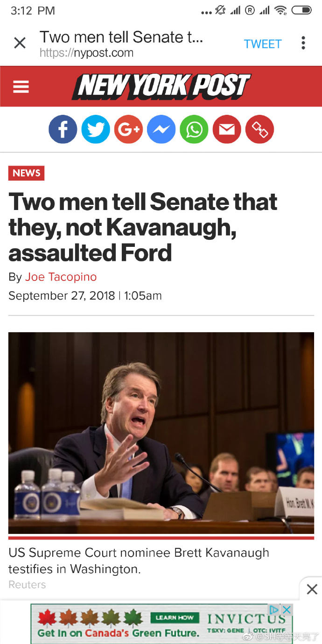The width and height of the screenshot is (322, 644).
Task: Share article on Twitter
Action: [x=96, y=129]
